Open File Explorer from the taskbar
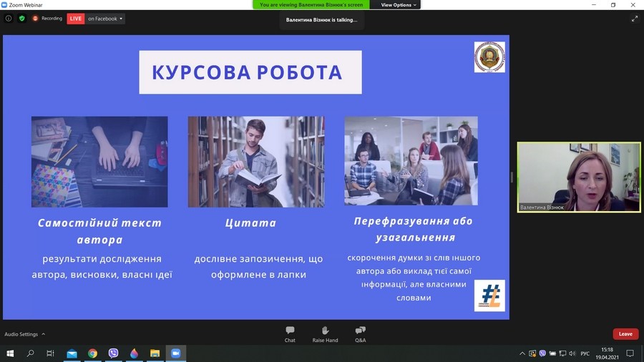Screen dimensions: 644x362 [x=155, y=353]
